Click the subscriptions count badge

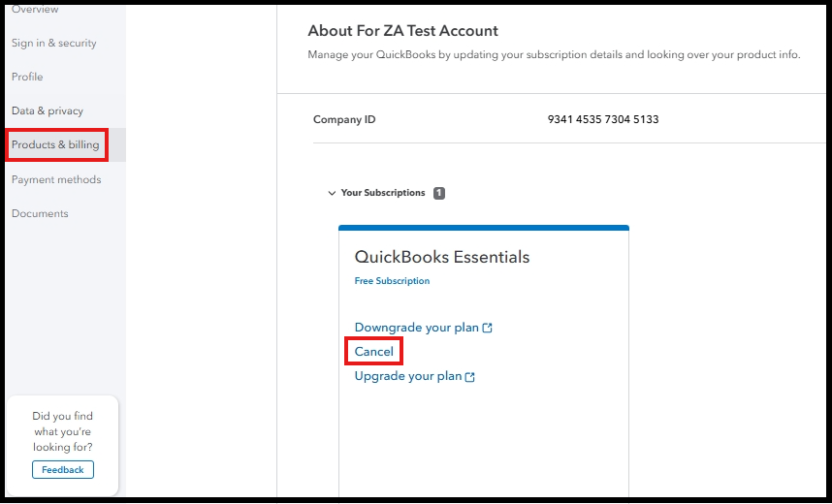pyautogui.click(x=439, y=193)
